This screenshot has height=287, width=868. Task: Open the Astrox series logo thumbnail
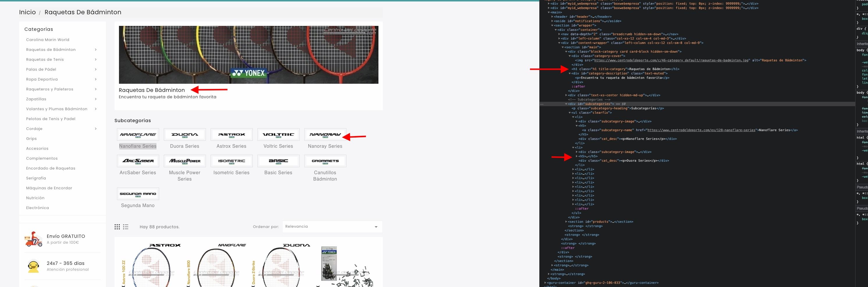[x=232, y=134]
